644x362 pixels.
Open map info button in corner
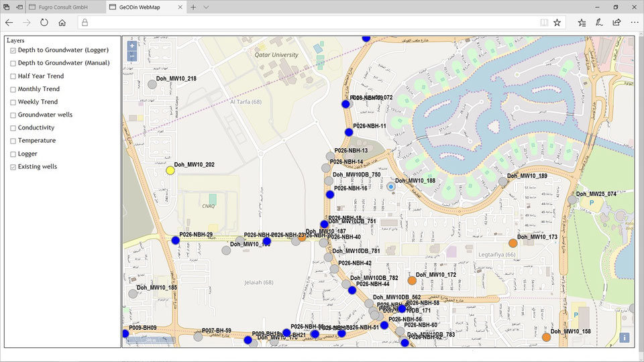[x=625, y=338]
